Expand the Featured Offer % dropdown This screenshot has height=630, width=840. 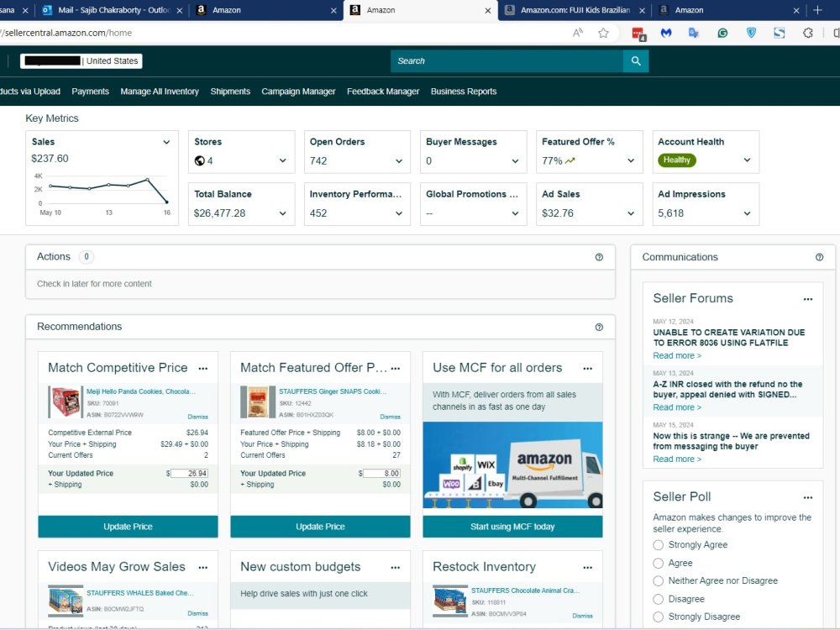[631, 160]
